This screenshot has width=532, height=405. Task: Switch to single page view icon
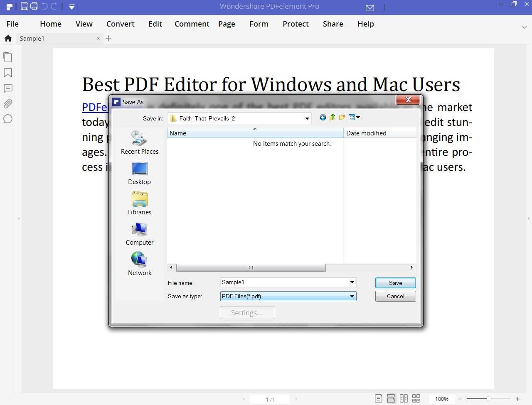(378, 398)
